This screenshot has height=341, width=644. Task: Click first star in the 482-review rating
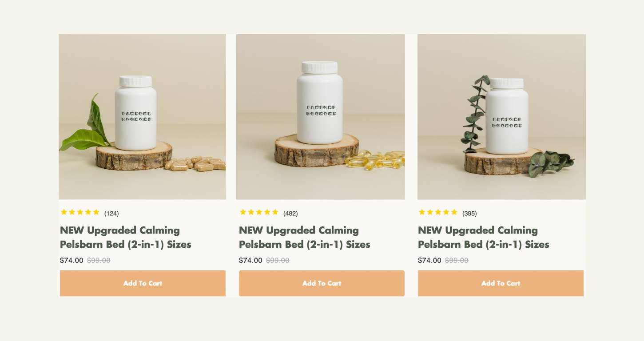coord(243,212)
